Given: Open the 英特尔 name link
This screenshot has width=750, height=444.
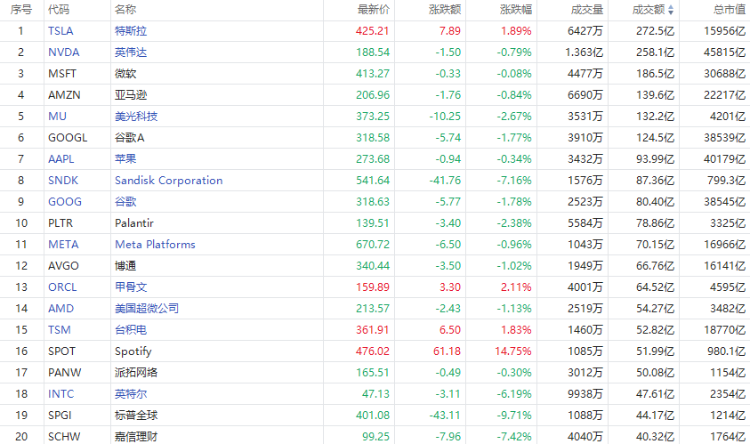Looking at the screenshot, I should [x=131, y=394].
